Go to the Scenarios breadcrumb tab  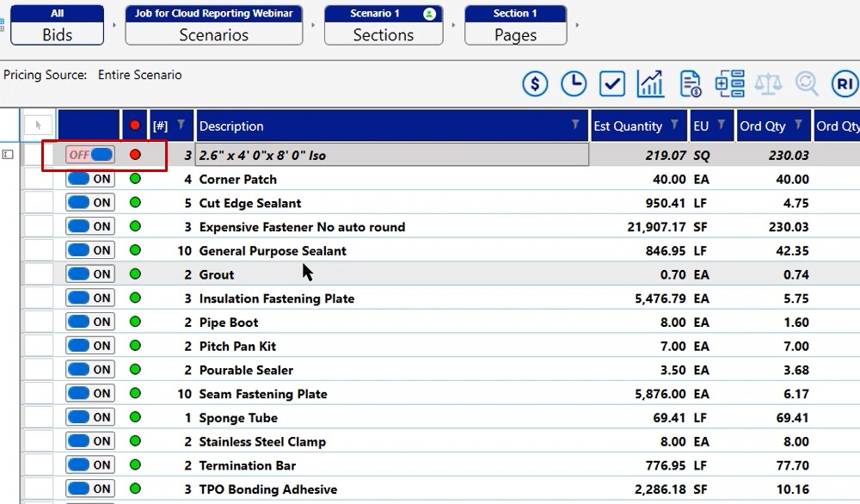213,25
